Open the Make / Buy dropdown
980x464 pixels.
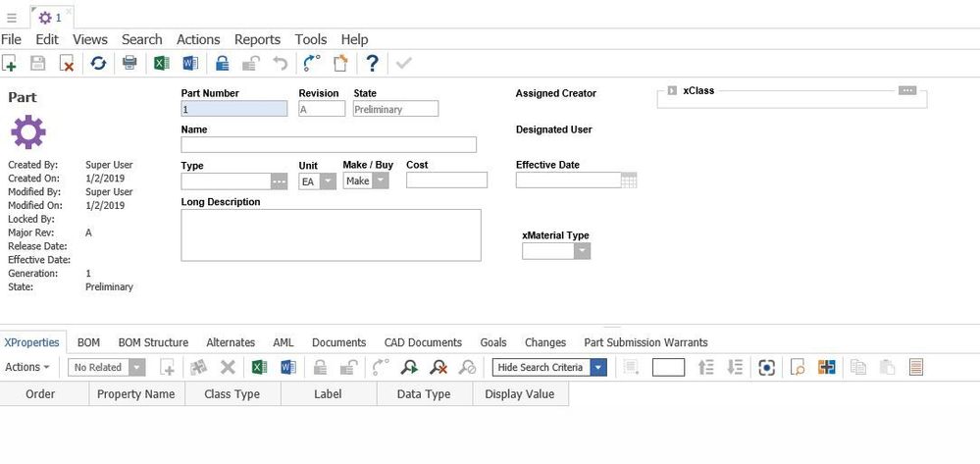tap(380, 180)
